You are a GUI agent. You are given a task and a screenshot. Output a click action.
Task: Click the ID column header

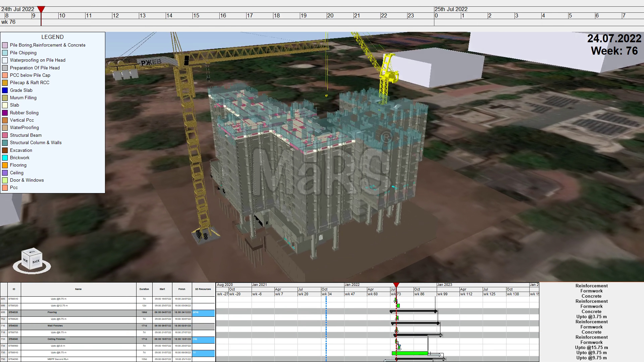[14, 289]
